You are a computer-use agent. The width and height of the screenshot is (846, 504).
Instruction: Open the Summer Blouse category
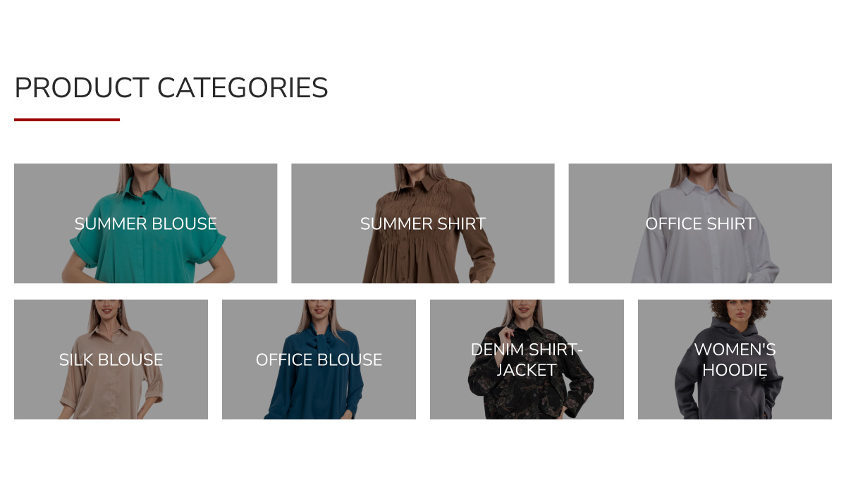coord(145,223)
